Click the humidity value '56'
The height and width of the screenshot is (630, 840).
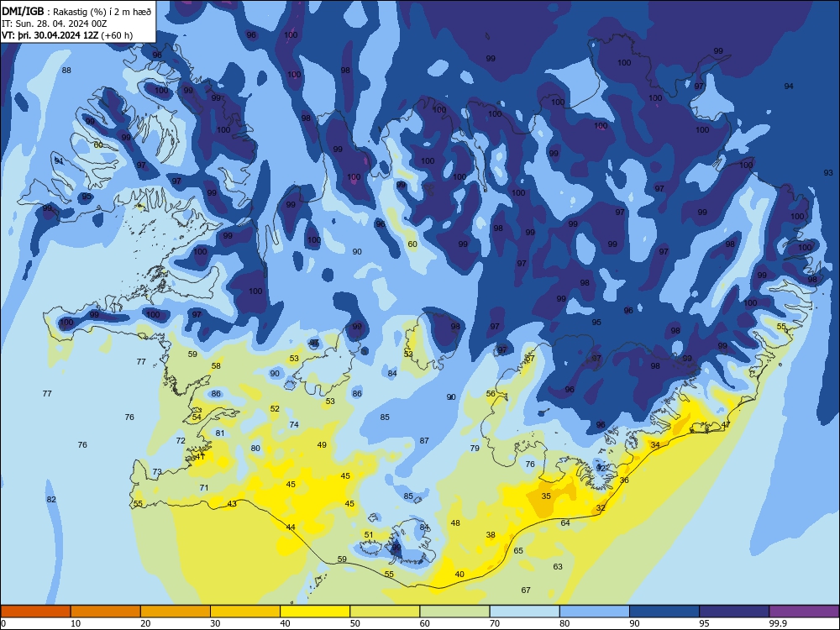point(491,394)
